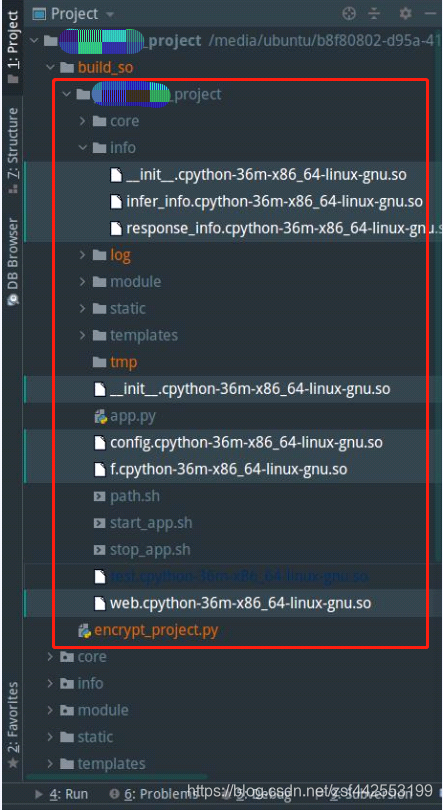Select config.cpython-36m-x86_64-linux-gnu.so file

246,443
